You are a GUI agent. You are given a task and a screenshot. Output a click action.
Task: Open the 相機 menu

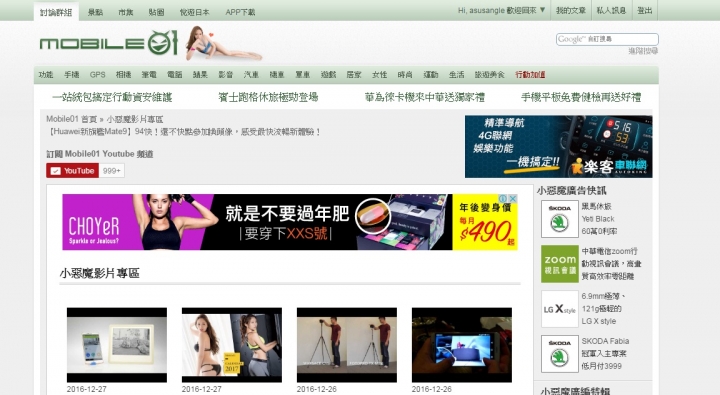(124, 74)
